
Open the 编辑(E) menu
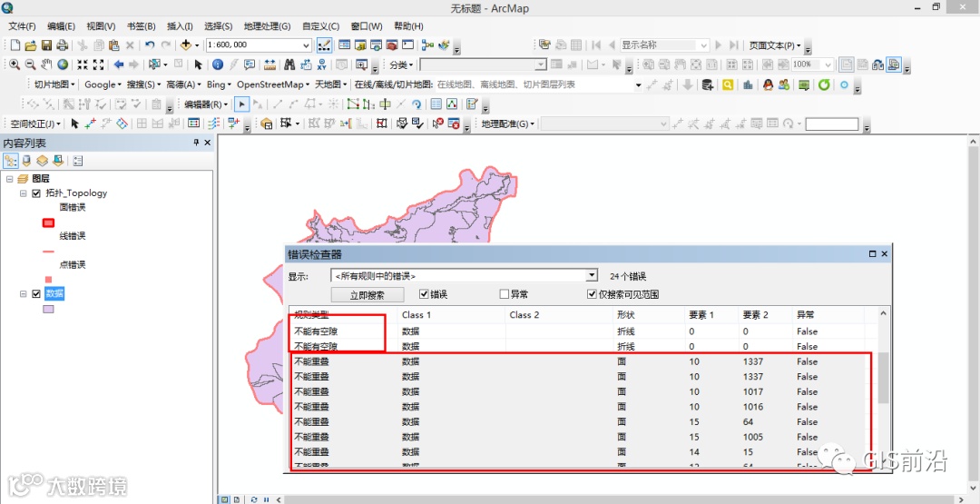coord(62,26)
